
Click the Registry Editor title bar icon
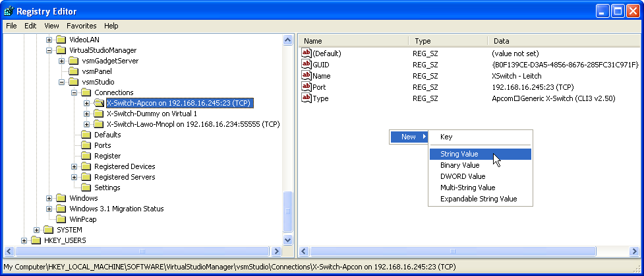(x=9, y=11)
